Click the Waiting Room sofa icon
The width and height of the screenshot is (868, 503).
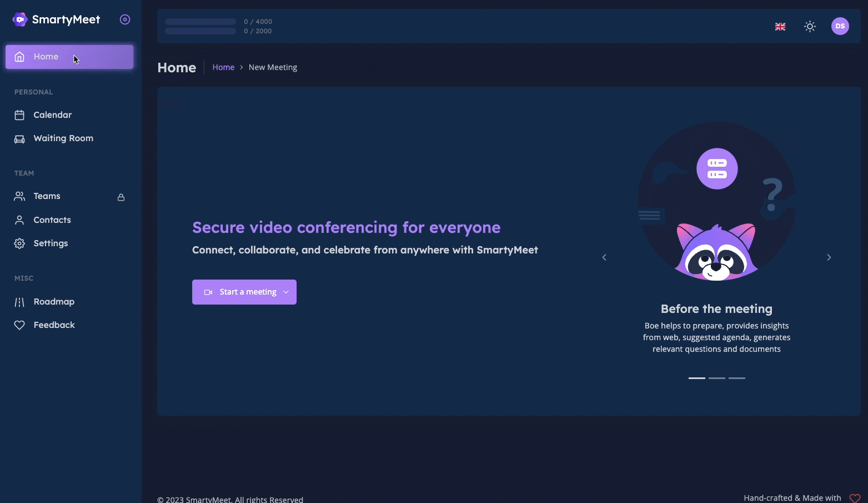(x=19, y=139)
